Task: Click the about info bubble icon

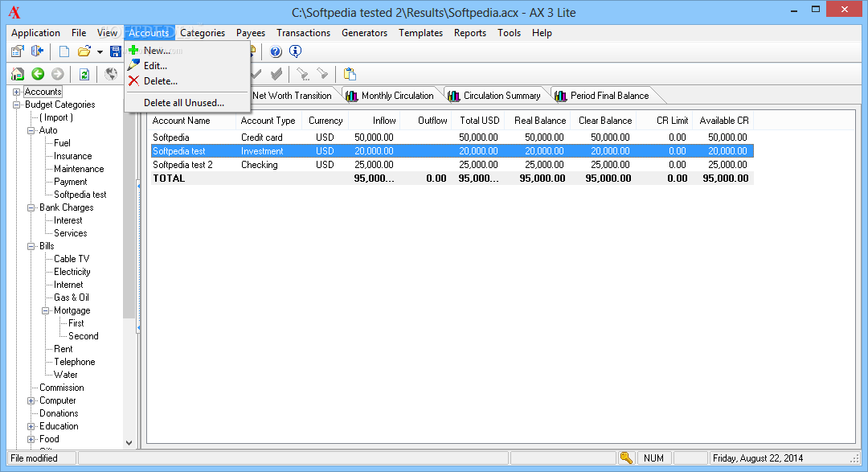Action: 296,51
